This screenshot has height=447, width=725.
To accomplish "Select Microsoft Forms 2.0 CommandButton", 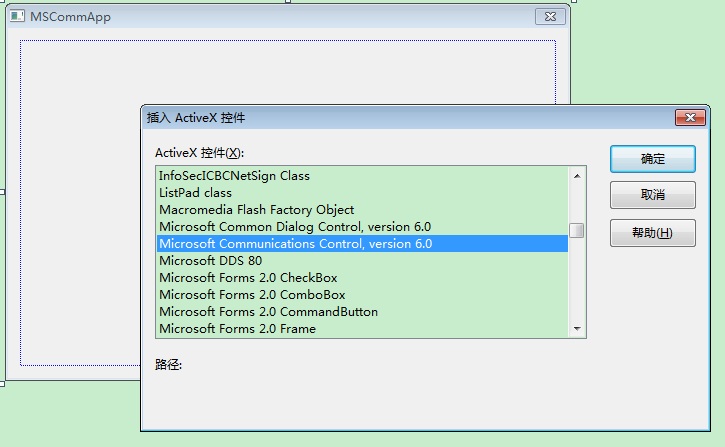I will tap(362, 312).
